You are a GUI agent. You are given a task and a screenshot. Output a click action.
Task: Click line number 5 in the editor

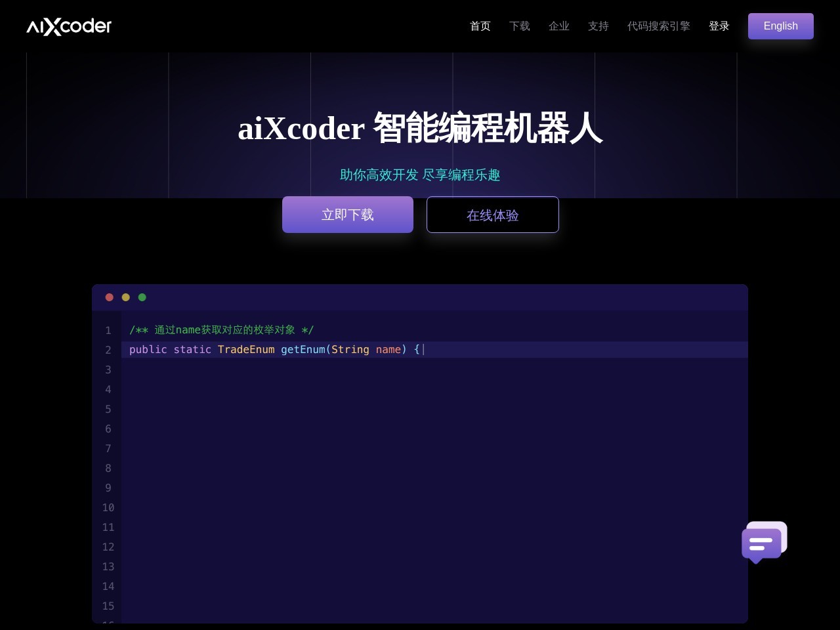pos(108,409)
